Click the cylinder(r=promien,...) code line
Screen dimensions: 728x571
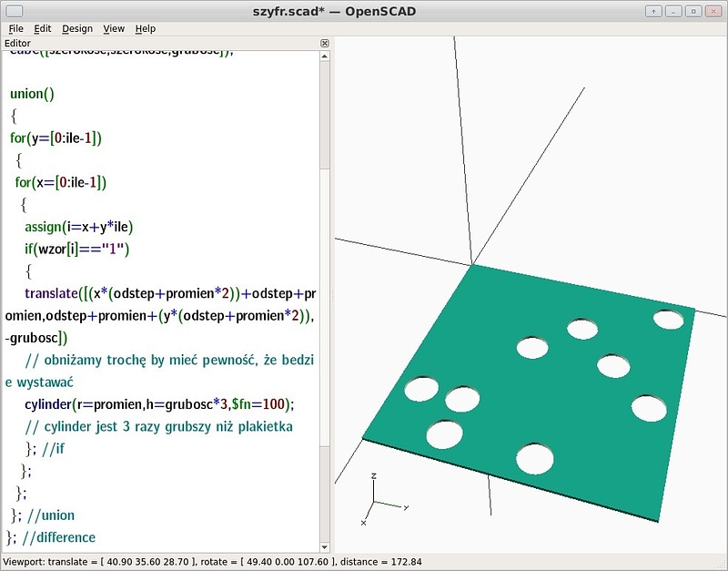coord(160,404)
